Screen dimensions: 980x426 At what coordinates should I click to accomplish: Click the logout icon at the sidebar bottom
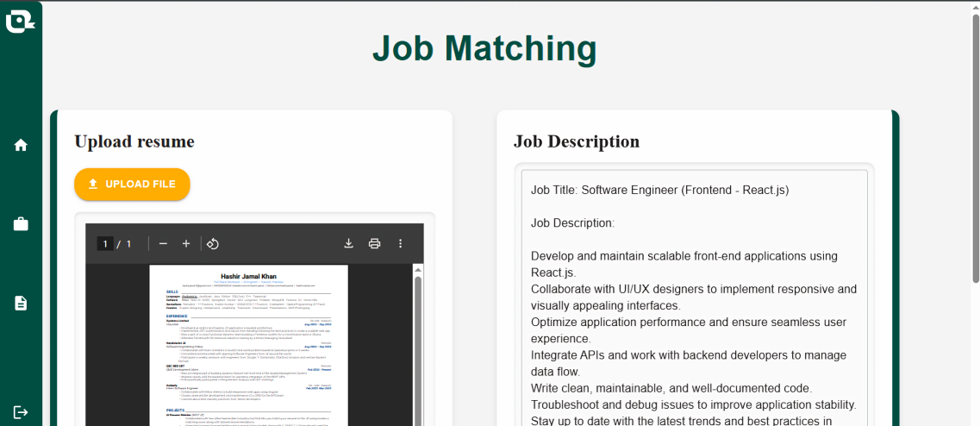21,412
